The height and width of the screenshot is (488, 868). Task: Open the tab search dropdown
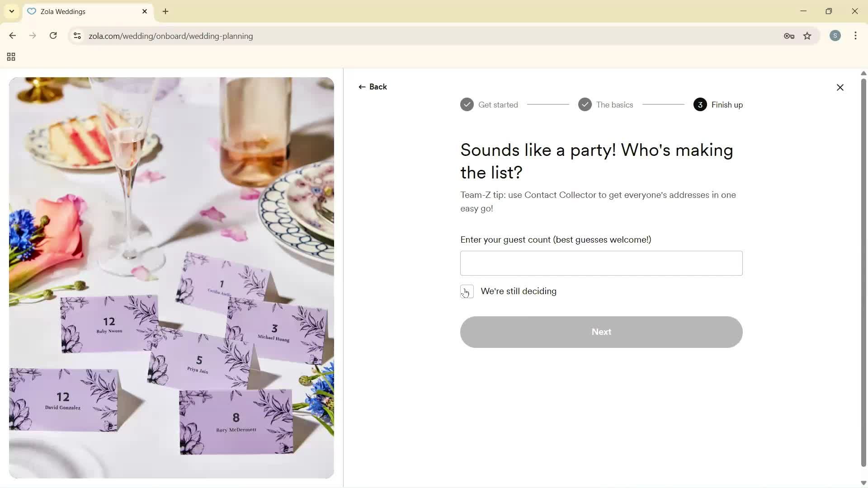click(11, 11)
